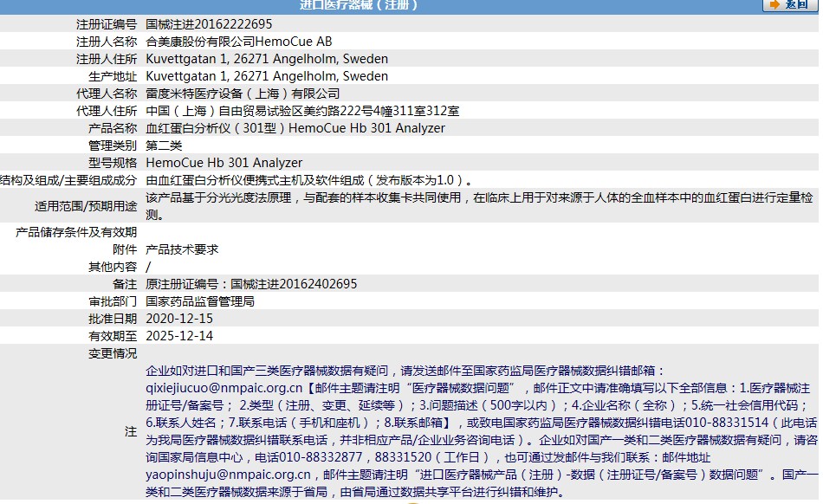The height and width of the screenshot is (504, 823).
Task: Click the 产品名称 field label
Action: [x=113, y=128]
